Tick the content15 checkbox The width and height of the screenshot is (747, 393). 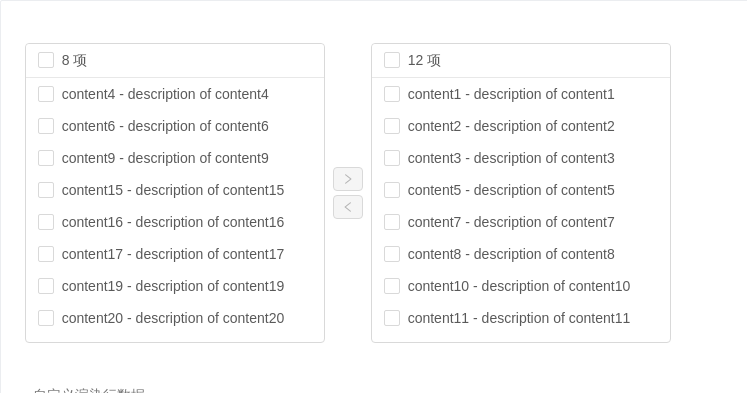46,190
